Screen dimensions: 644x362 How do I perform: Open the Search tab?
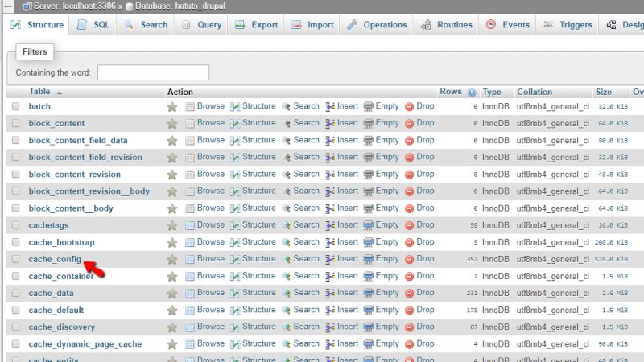pyautogui.click(x=147, y=25)
